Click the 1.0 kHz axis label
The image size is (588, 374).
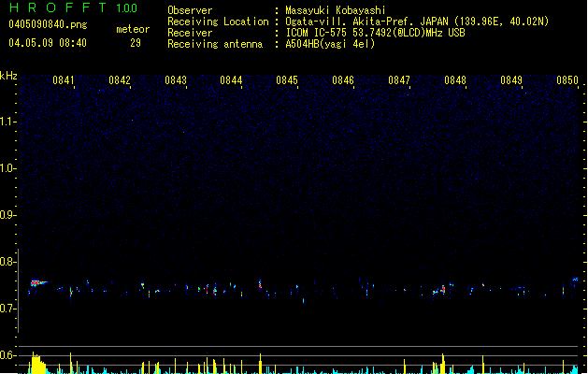[7, 168]
